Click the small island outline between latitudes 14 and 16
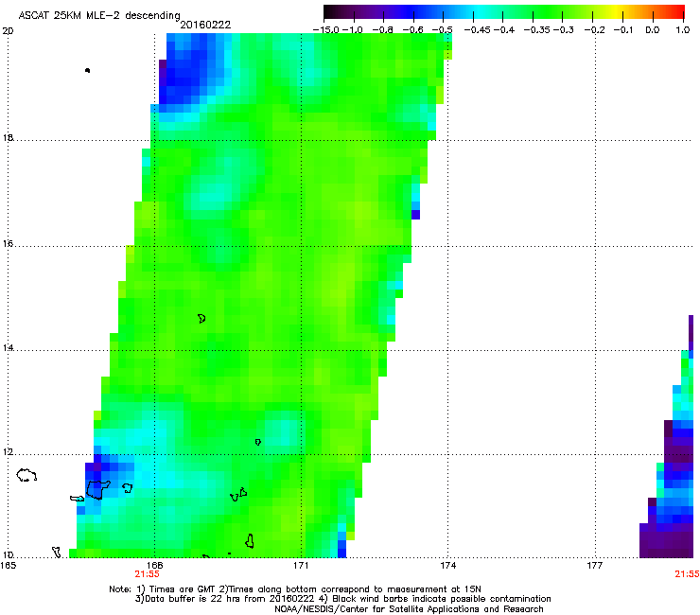Image resolution: width=700 pixels, height=615 pixels. (x=201, y=319)
